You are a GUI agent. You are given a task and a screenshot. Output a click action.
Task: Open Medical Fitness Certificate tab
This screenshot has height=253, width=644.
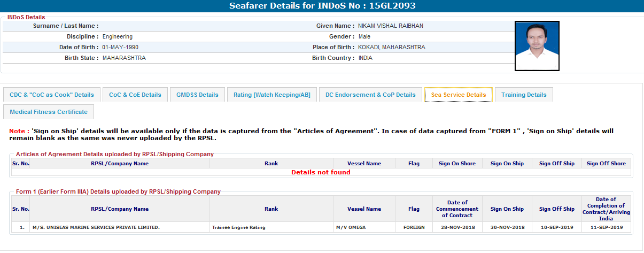point(49,112)
